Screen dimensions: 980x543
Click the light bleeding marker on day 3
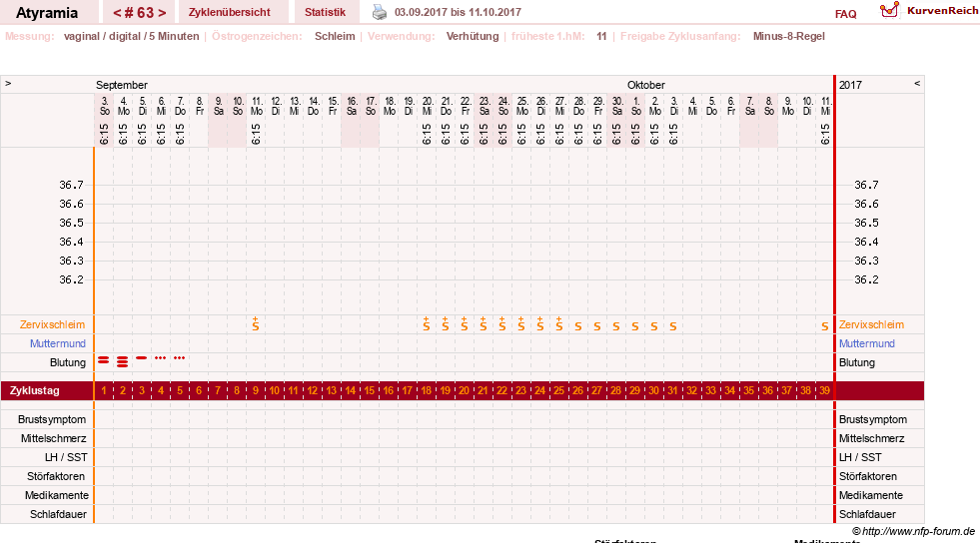(142, 357)
